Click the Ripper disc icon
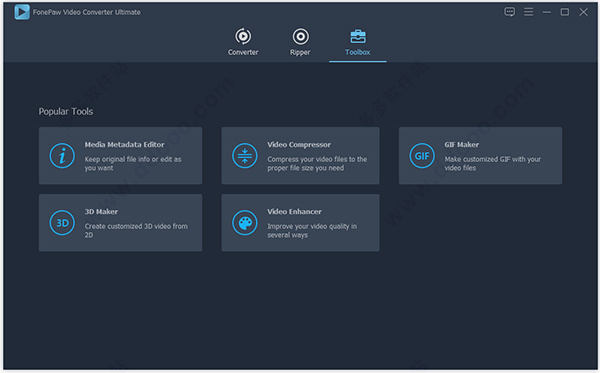600x373 pixels. pos(301,36)
